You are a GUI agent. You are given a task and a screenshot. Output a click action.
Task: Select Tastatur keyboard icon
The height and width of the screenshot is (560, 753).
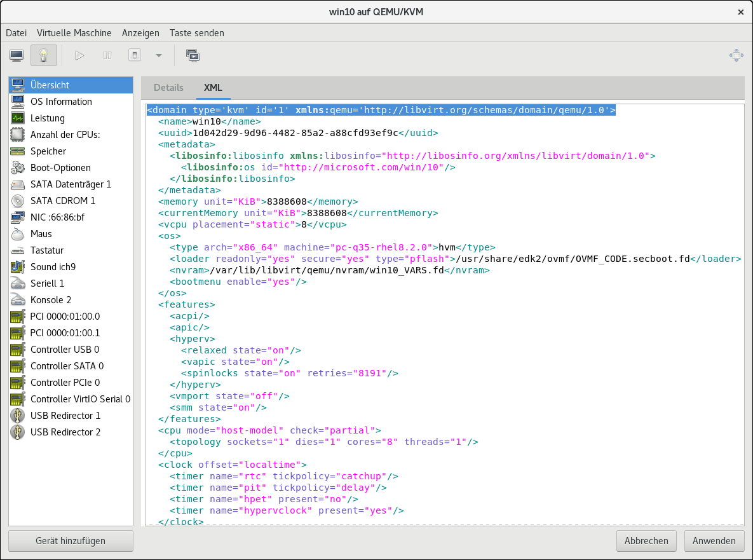(18, 250)
